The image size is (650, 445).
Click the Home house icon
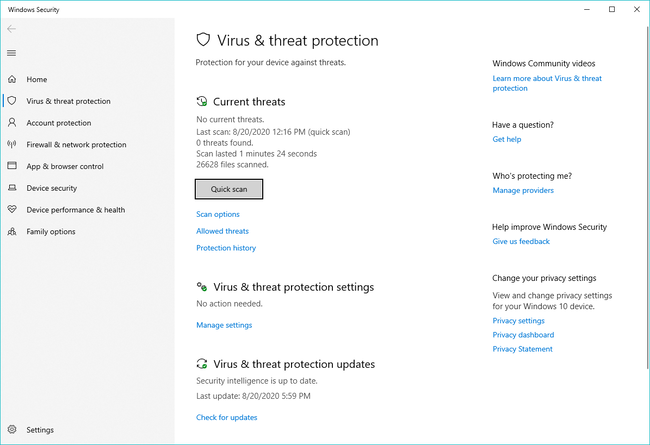[x=12, y=79]
